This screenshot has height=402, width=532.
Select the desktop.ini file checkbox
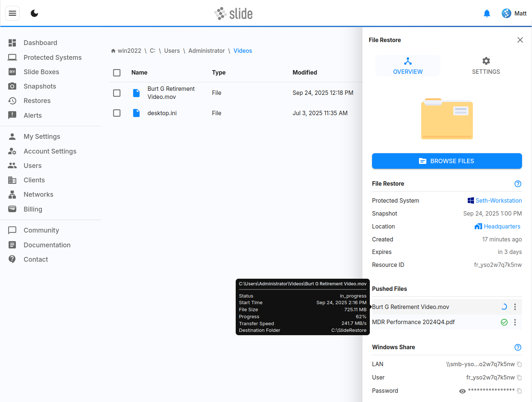(x=117, y=113)
